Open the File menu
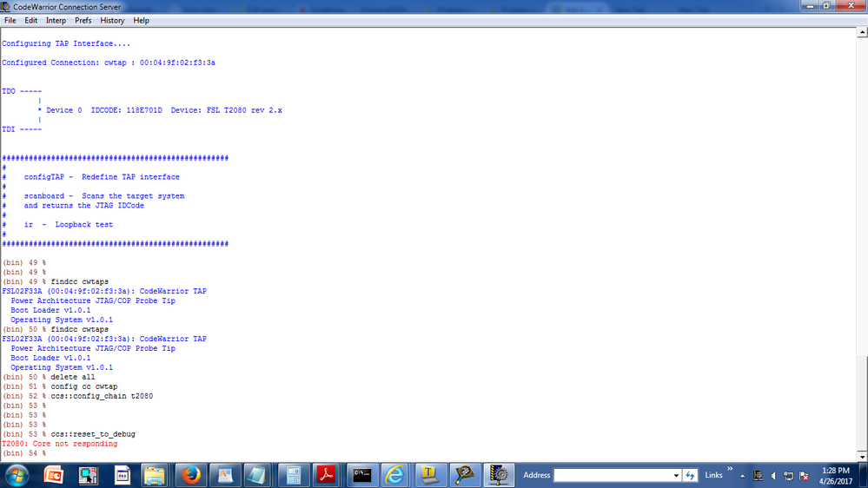 tap(10, 21)
